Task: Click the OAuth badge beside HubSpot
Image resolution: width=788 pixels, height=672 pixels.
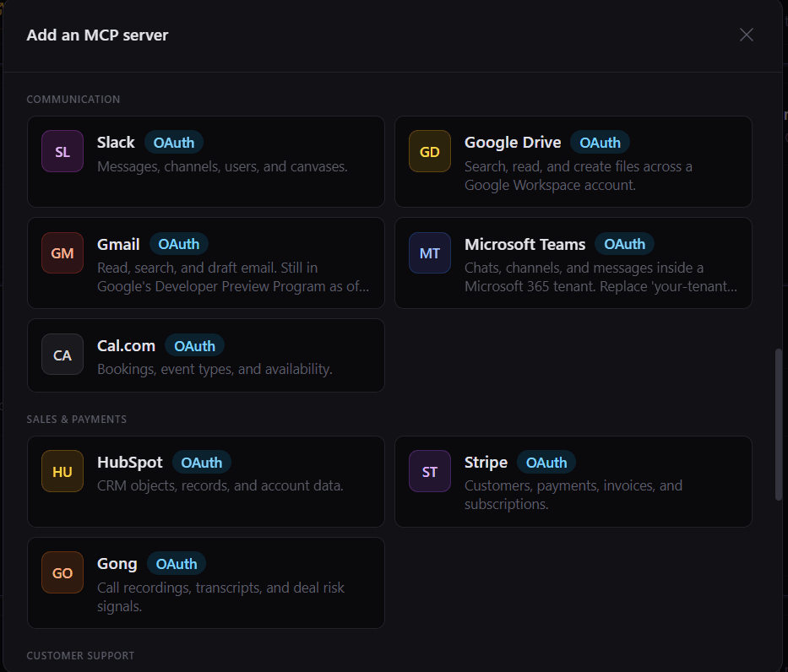Action: tap(202, 463)
